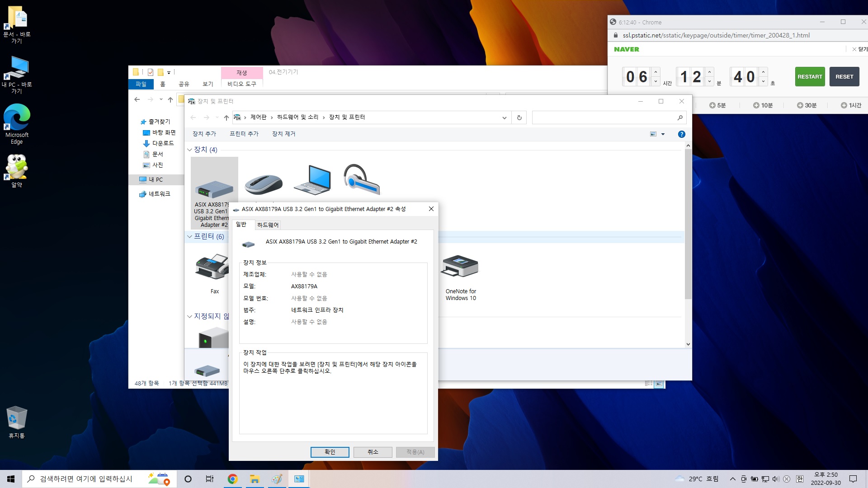Open File Explorer from the taskbar
This screenshot has height=488, width=868.
(x=255, y=479)
